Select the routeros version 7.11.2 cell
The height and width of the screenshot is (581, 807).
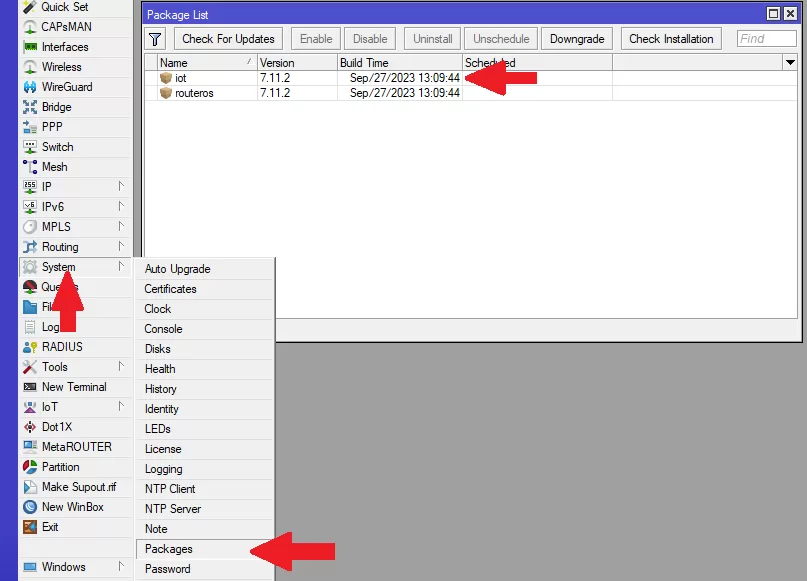[297, 93]
